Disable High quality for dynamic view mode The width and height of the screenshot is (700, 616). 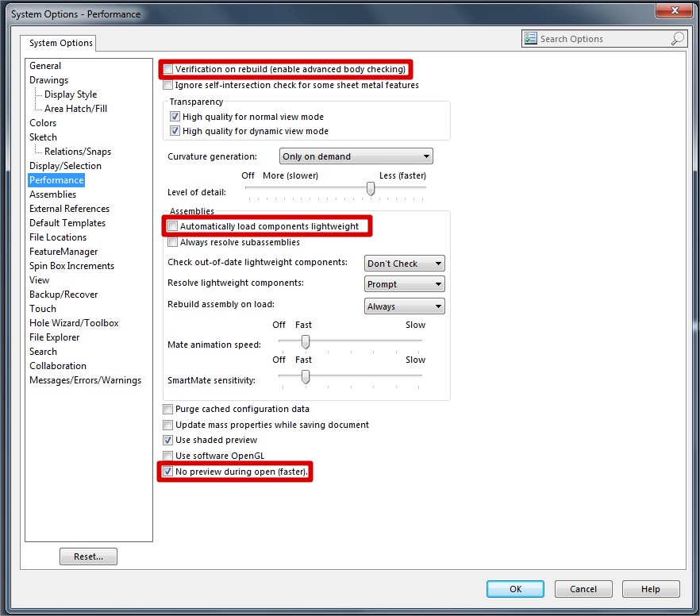tap(175, 131)
